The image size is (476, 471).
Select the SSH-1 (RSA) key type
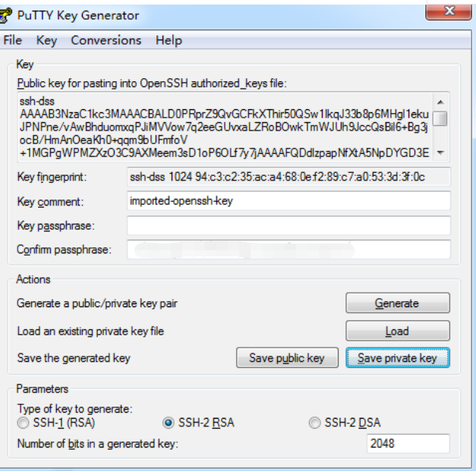23,423
